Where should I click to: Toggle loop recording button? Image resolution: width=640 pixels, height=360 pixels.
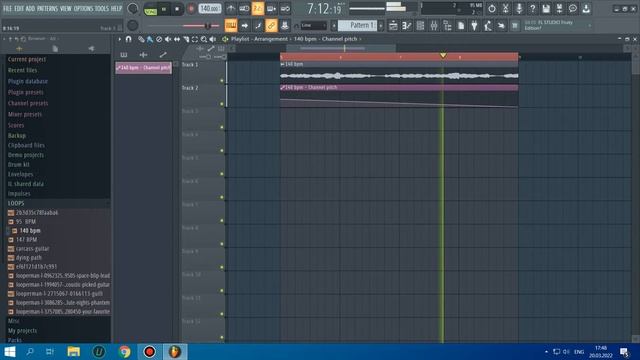285,8
